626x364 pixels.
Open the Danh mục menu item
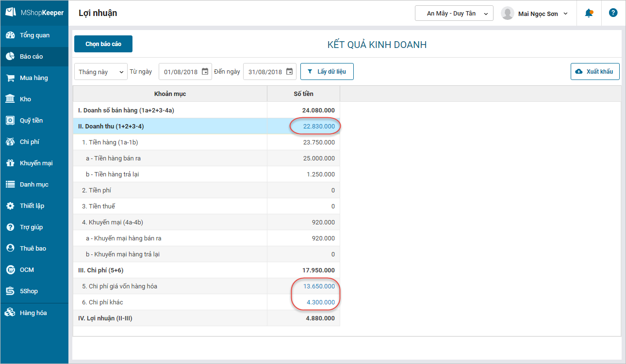pyautogui.click(x=34, y=185)
